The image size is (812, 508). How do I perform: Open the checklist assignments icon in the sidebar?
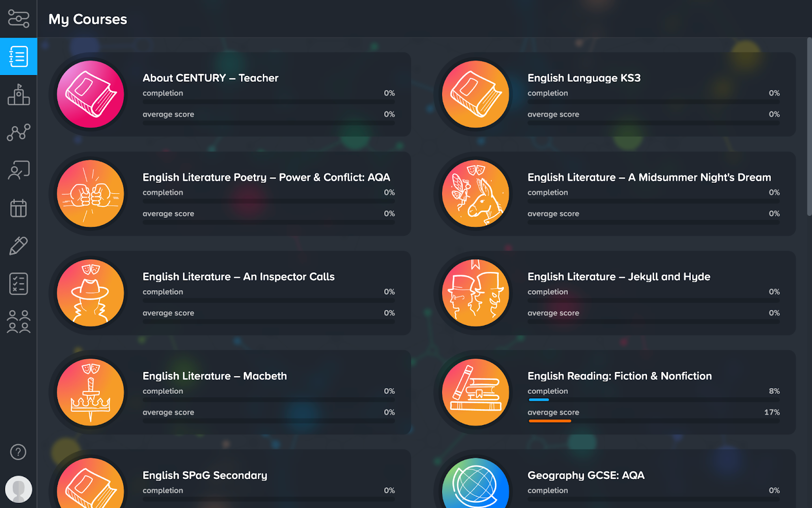[18, 283]
